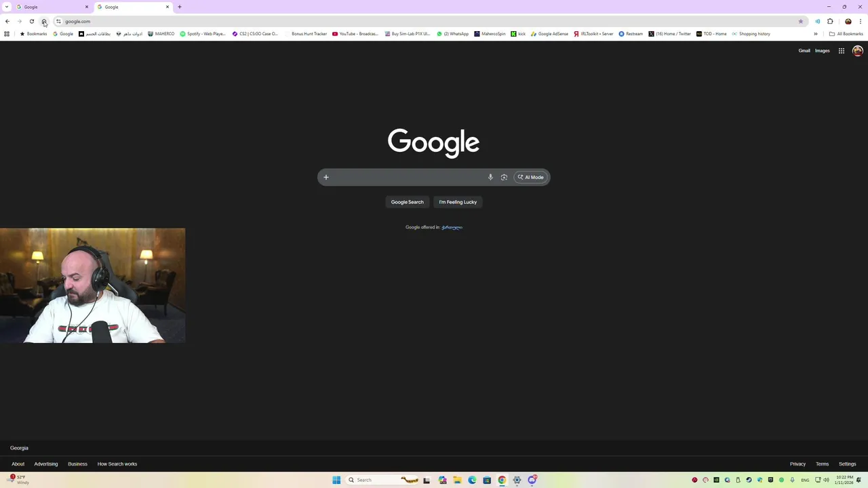Bookmark this page with the star icon
868x488 pixels.
801,22
